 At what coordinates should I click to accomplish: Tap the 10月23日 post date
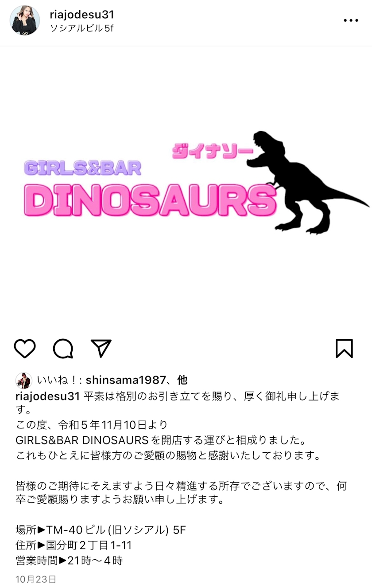point(36,579)
